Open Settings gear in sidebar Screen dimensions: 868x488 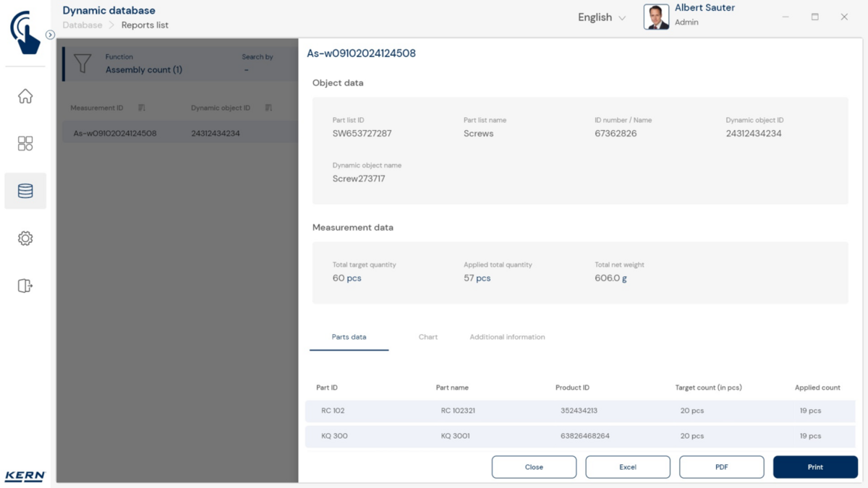(x=25, y=239)
